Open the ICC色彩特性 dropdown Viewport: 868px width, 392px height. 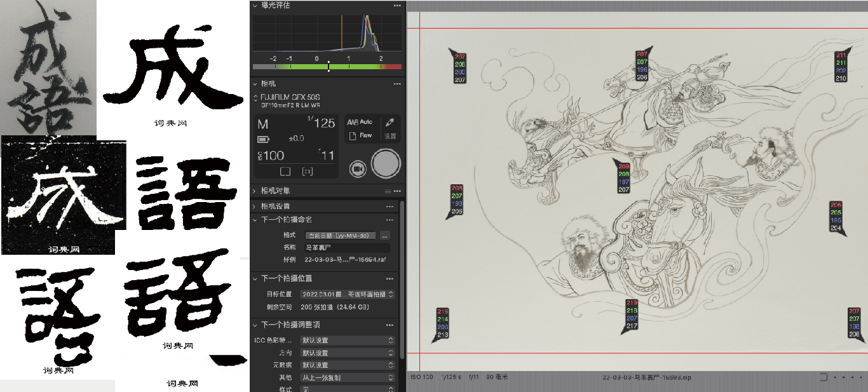pos(347,341)
